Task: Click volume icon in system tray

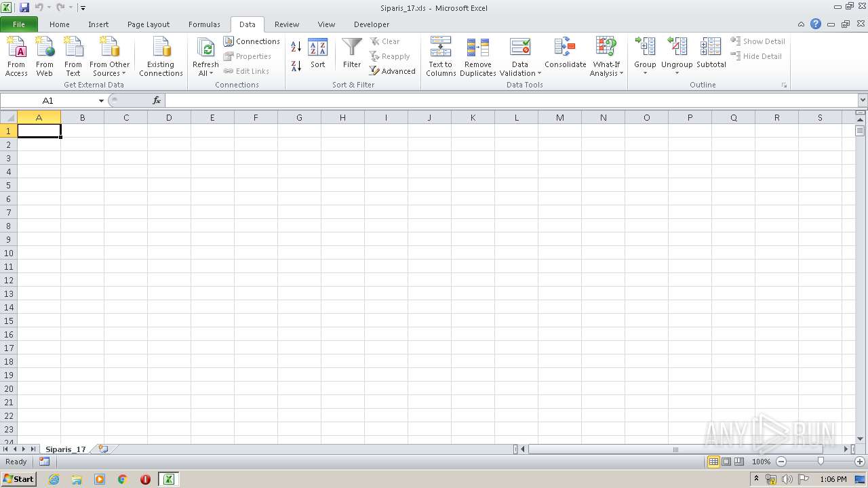Action: [x=787, y=479]
